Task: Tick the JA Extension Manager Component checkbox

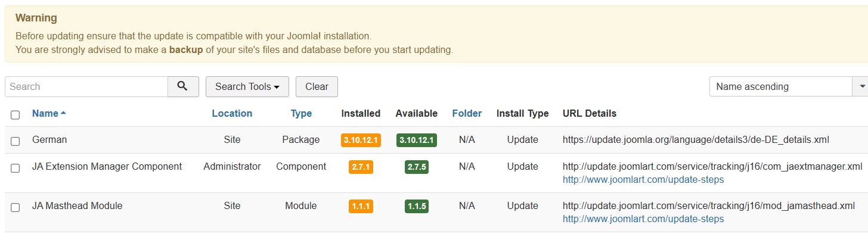Action: (x=15, y=168)
